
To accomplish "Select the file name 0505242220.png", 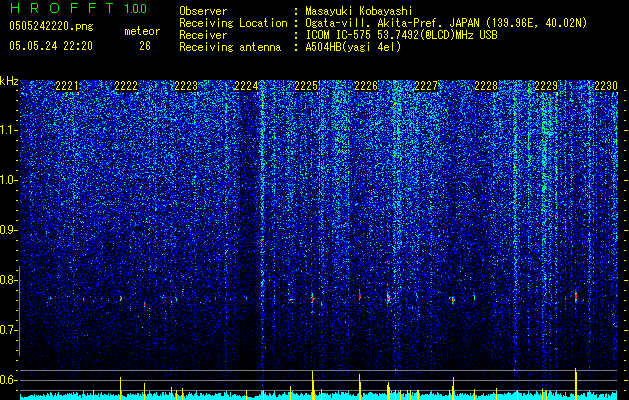I will (x=51, y=26).
